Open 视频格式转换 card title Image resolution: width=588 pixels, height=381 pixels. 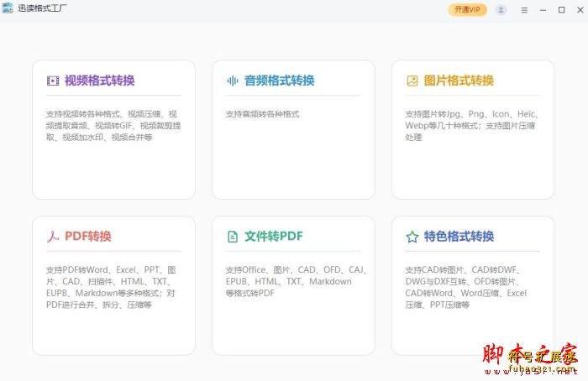(x=99, y=81)
